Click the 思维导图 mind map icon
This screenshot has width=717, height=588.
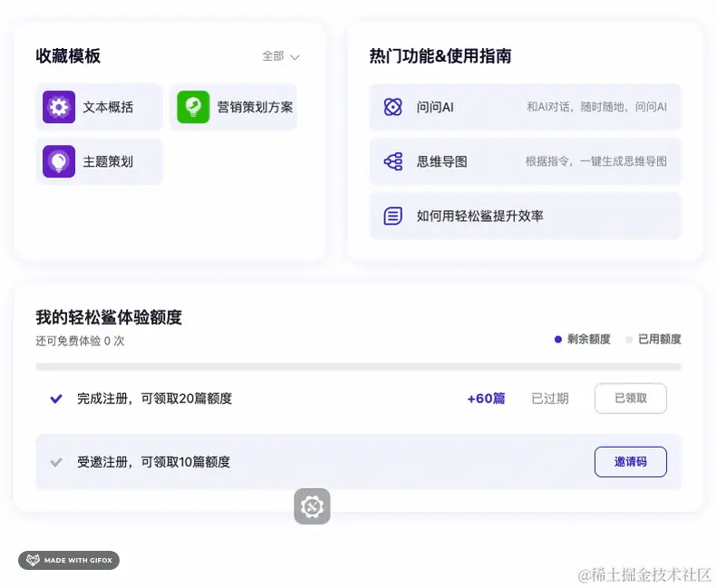click(392, 161)
